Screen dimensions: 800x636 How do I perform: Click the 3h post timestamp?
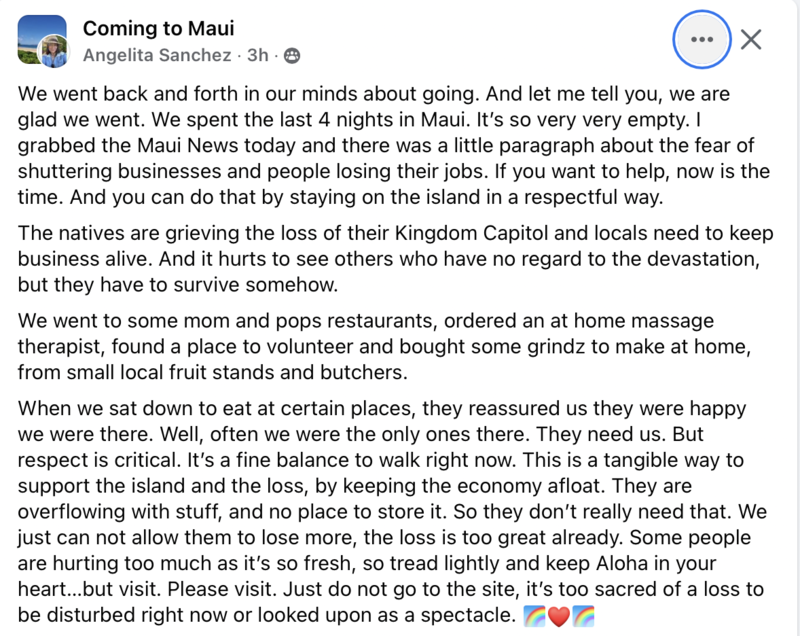(x=258, y=55)
